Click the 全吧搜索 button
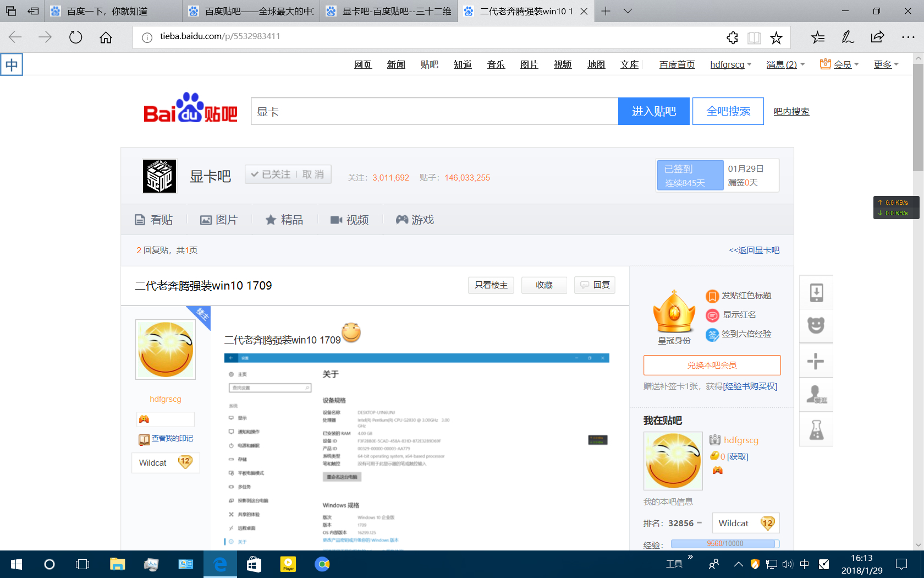 [x=728, y=111]
